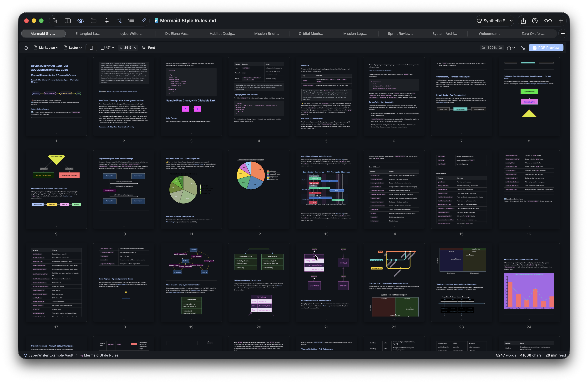Open the reader glasses icon
The image size is (588, 383).
548,21
